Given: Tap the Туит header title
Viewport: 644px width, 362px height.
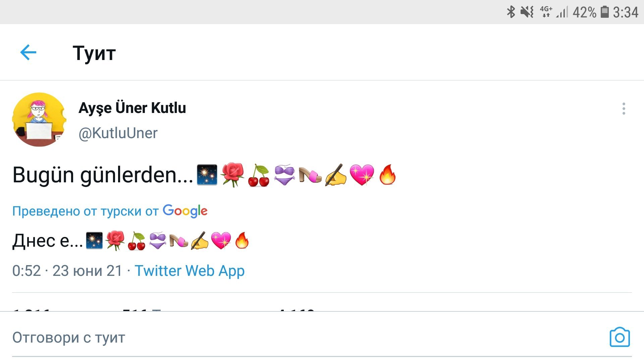Looking at the screenshot, I should (94, 53).
